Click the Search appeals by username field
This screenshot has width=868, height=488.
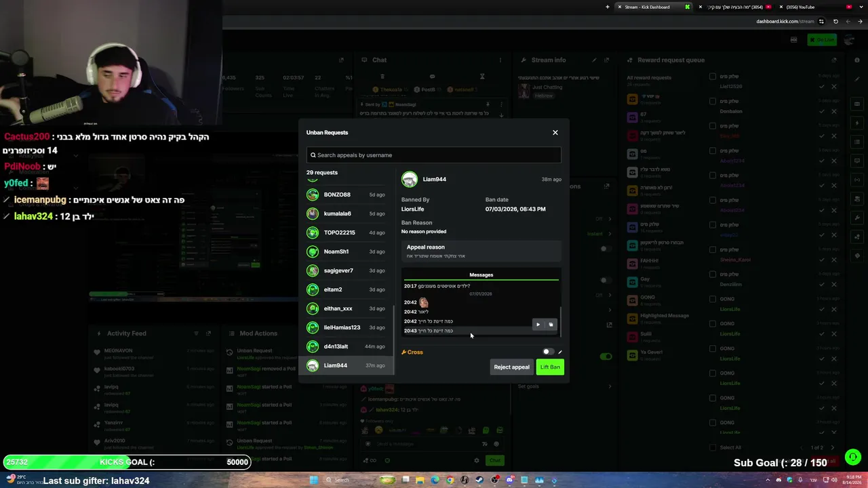click(x=433, y=155)
